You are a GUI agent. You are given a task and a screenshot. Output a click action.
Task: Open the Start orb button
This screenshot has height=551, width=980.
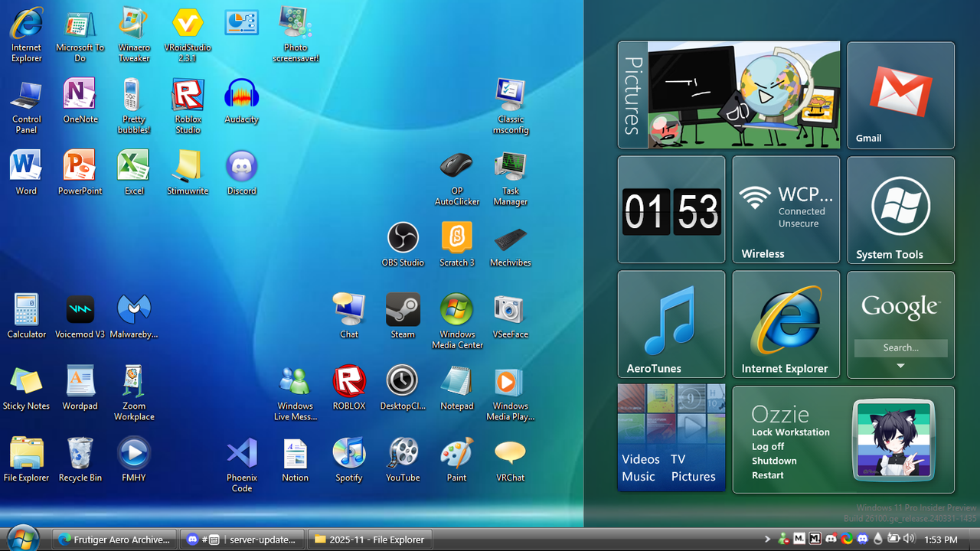23,539
